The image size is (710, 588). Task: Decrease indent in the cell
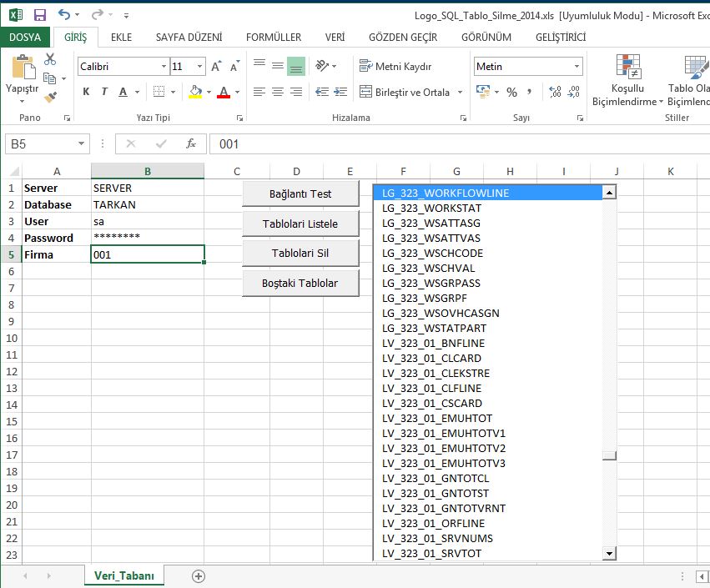click(322, 92)
